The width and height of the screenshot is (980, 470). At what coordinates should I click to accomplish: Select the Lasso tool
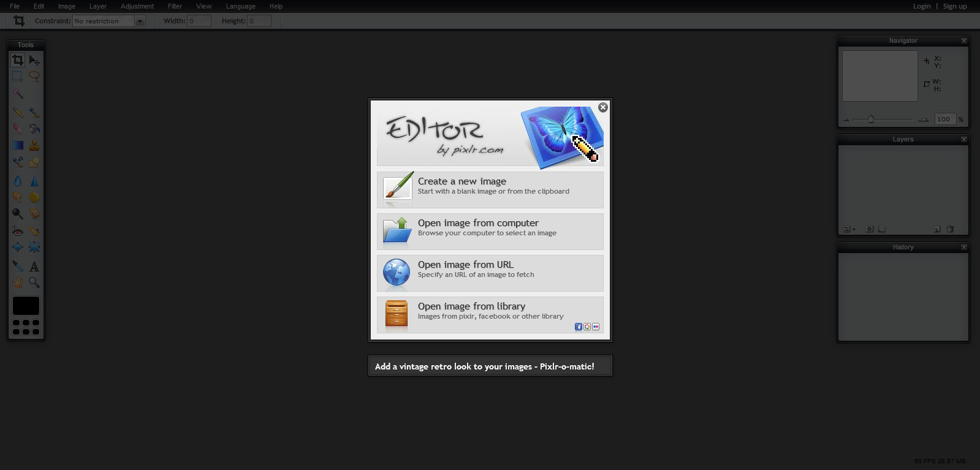click(34, 77)
